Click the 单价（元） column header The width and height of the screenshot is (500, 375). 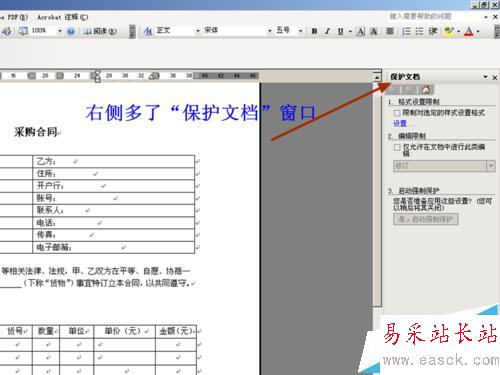pyautogui.click(x=125, y=331)
